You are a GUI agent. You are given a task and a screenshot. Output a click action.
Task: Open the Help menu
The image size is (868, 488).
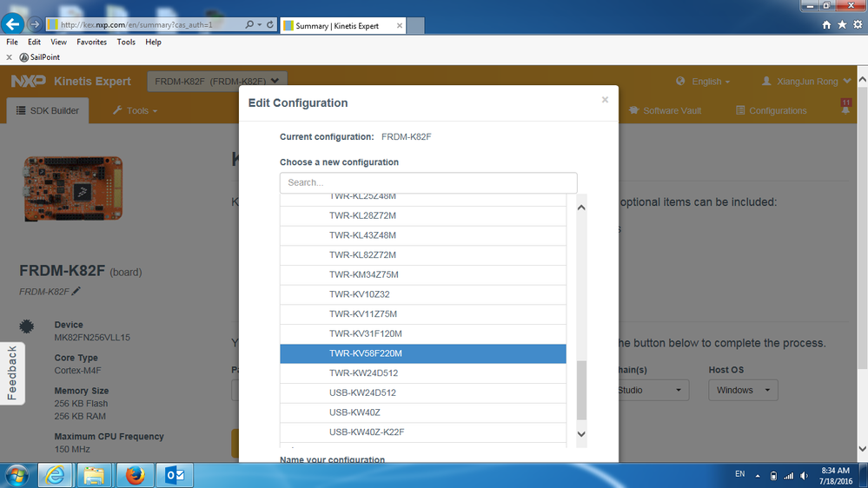click(153, 42)
